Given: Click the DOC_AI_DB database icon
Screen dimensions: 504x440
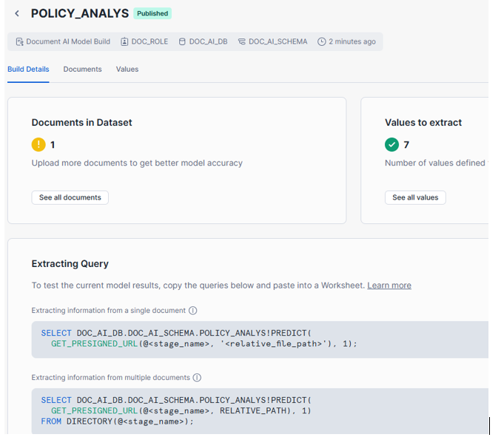Looking at the screenshot, I should [183, 42].
